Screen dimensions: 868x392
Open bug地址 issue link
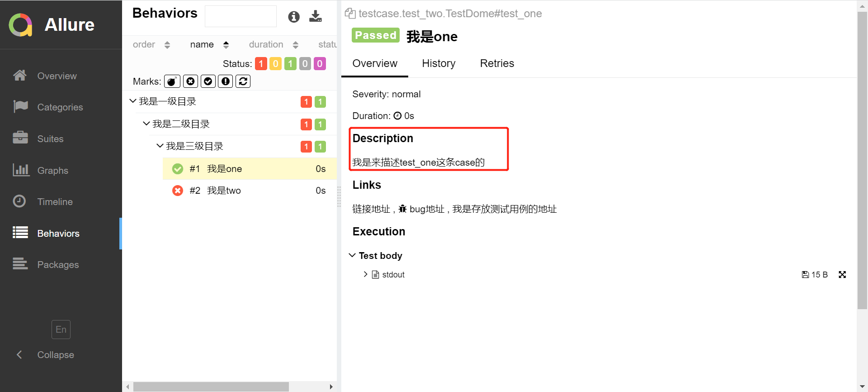427,209
